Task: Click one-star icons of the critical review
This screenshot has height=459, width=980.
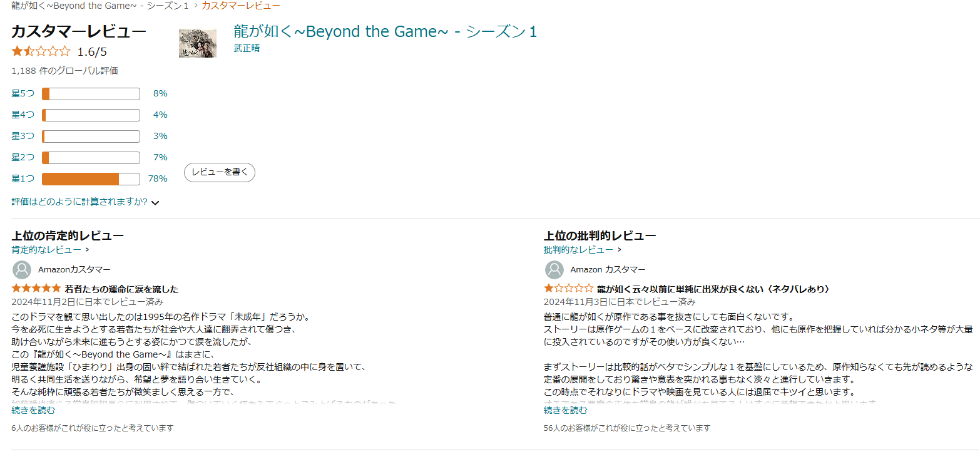Action: (568, 289)
